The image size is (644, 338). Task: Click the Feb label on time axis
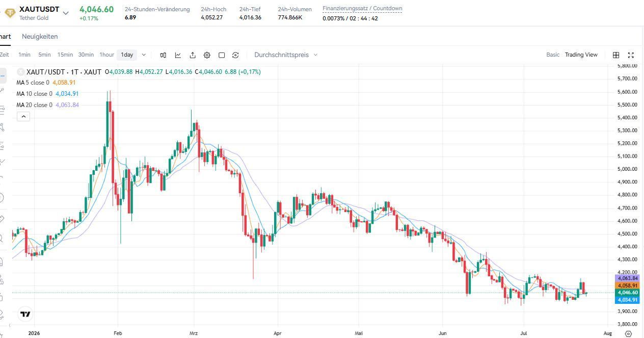pos(117,333)
